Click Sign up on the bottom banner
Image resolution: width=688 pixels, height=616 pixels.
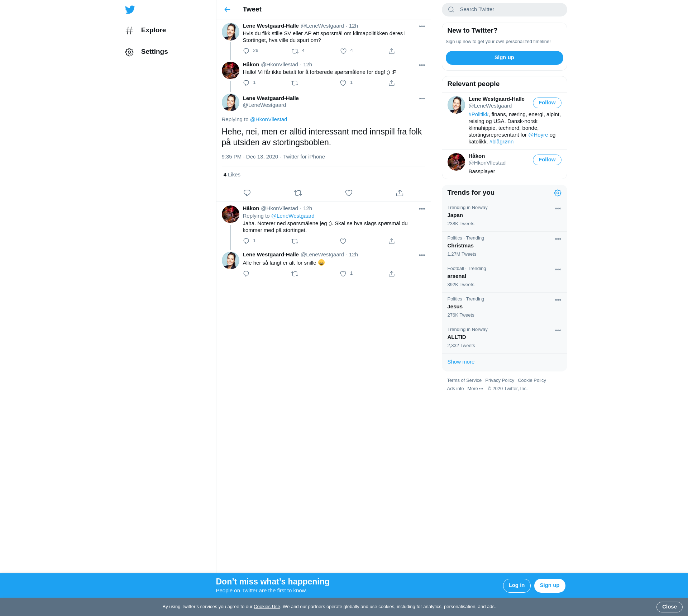tap(549, 586)
